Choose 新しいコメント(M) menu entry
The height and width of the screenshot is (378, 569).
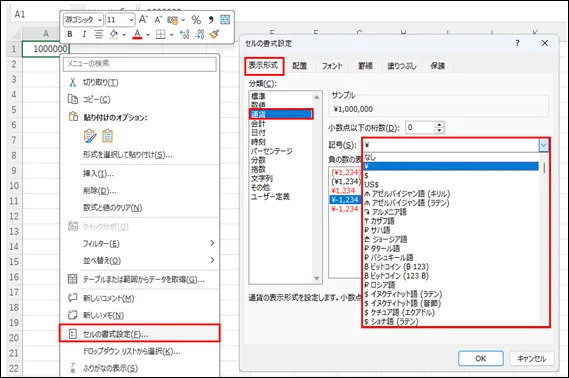point(140,298)
